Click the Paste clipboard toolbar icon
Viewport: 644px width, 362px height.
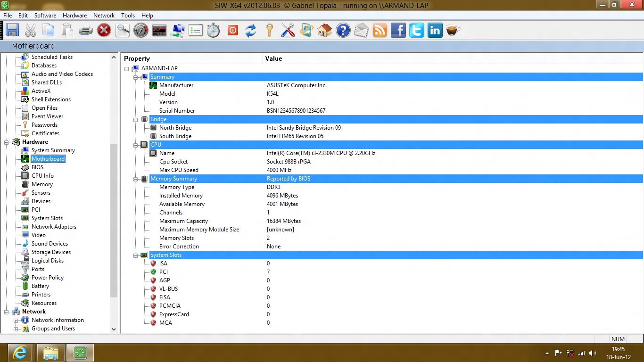(67, 31)
